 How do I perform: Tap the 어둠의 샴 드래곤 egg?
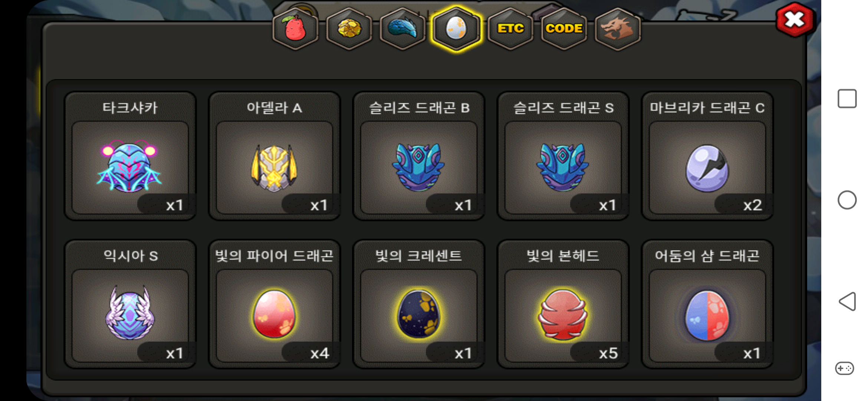(707, 304)
